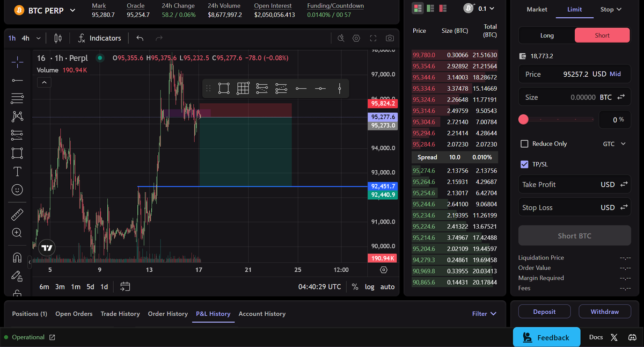Open the Discord community link
The image size is (644, 347).
click(632, 337)
